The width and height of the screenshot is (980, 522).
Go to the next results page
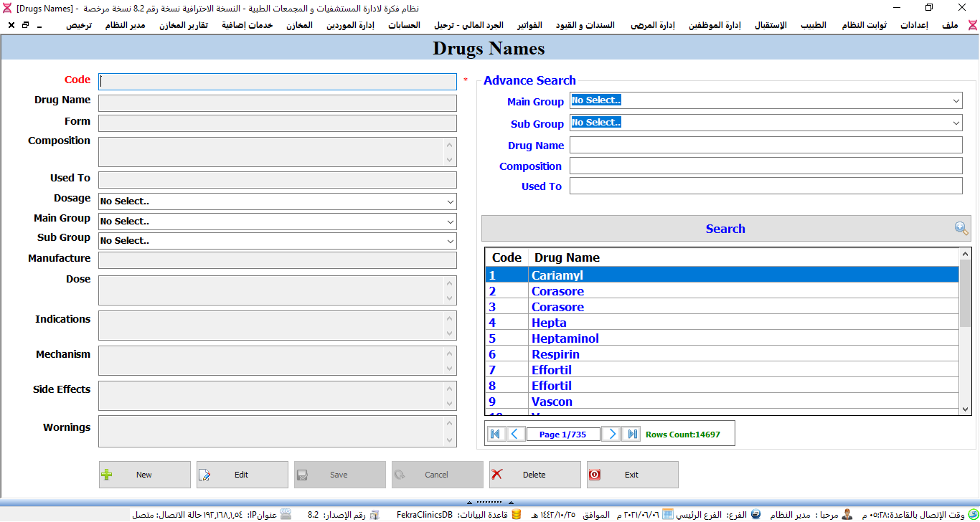click(611, 434)
